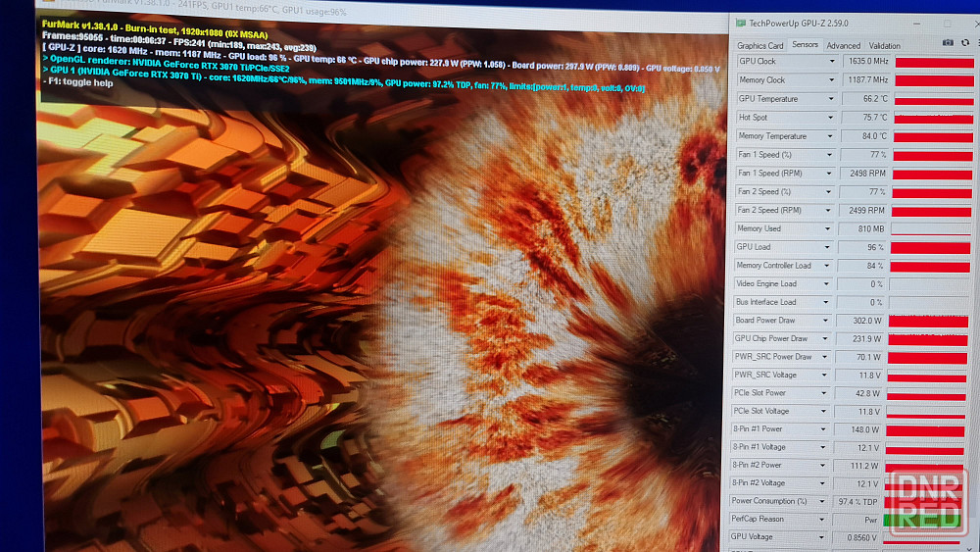980x552 pixels.
Task: Expand the Memory Controller Load dropdown
Action: [826, 266]
